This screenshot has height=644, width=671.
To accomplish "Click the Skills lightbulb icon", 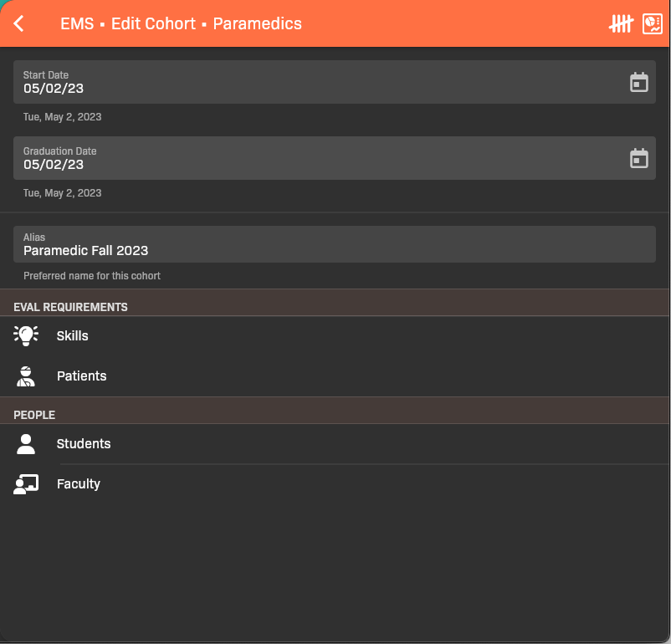I will point(26,335).
